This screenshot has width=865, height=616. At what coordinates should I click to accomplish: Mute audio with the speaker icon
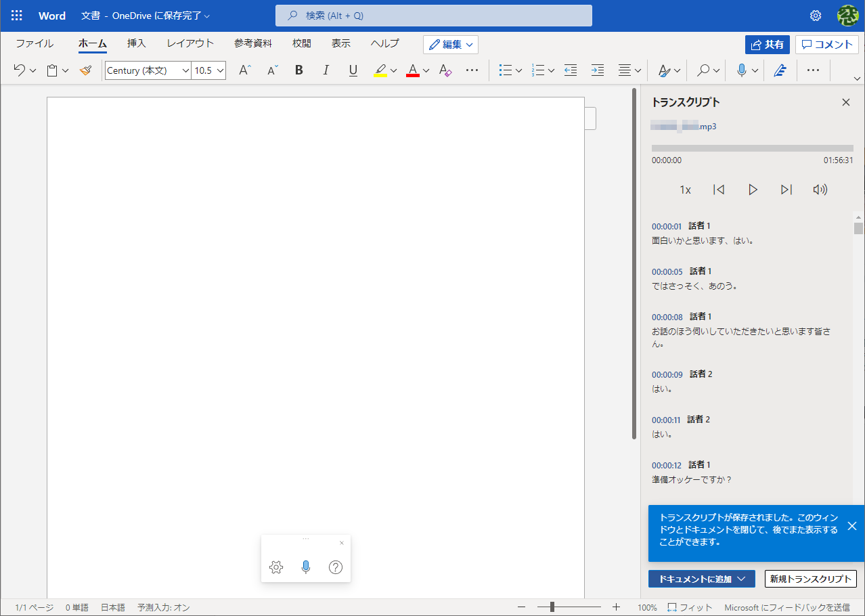pyautogui.click(x=820, y=190)
